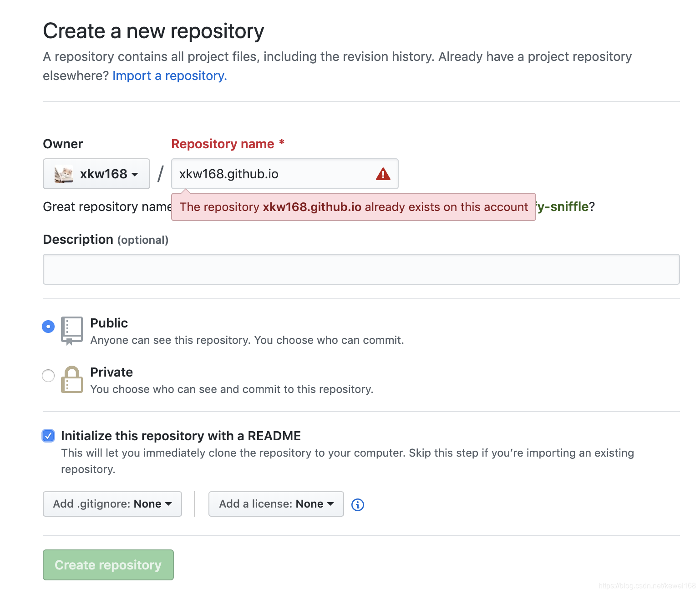Open the Add a license dropdown
The width and height of the screenshot is (700, 594).
tap(276, 504)
